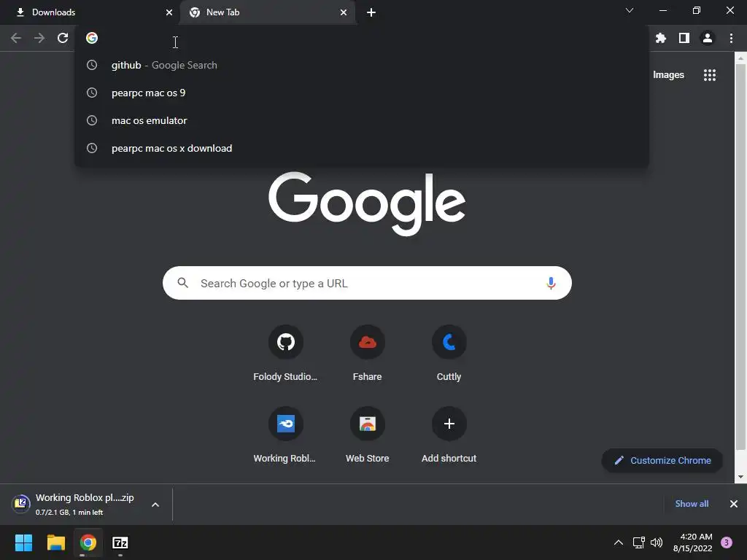Screen dimensions: 747x560
Task: Open the Fshare shortcut tile
Action: coord(368,354)
